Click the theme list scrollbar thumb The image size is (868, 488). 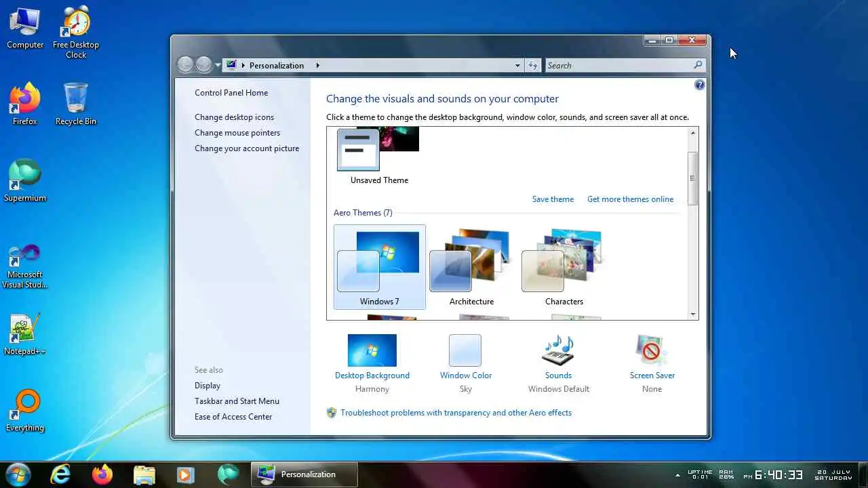[692, 178]
